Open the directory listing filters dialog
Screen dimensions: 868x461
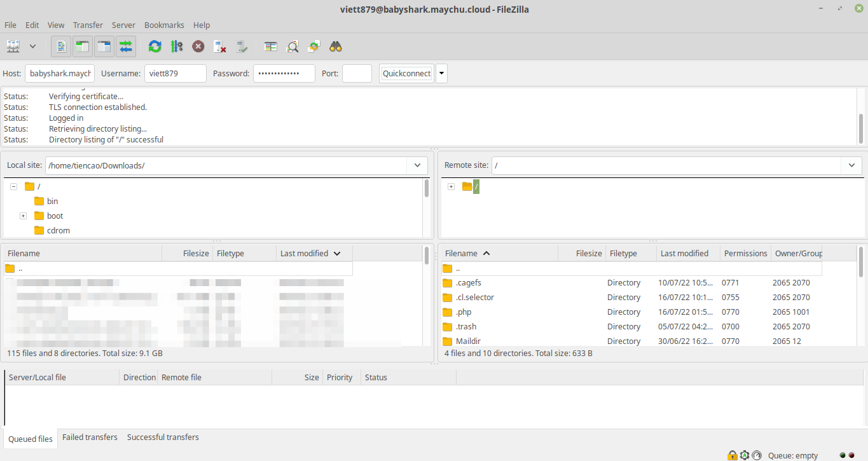pyautogui.click(x=270, y=46)
